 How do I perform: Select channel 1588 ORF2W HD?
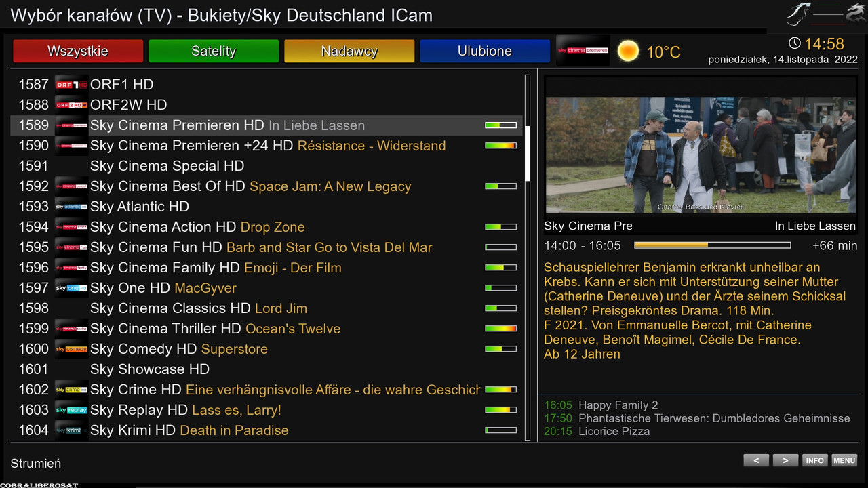[x=267, y=105]
